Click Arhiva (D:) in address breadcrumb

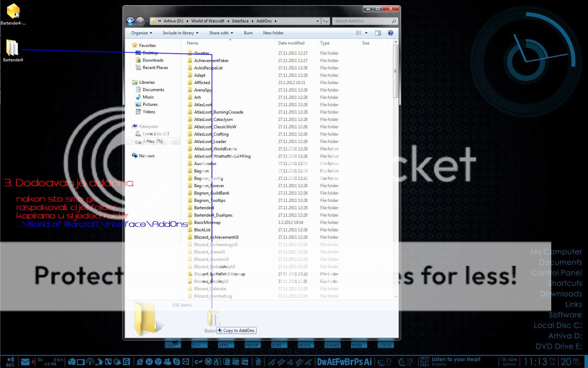[174, 21]
